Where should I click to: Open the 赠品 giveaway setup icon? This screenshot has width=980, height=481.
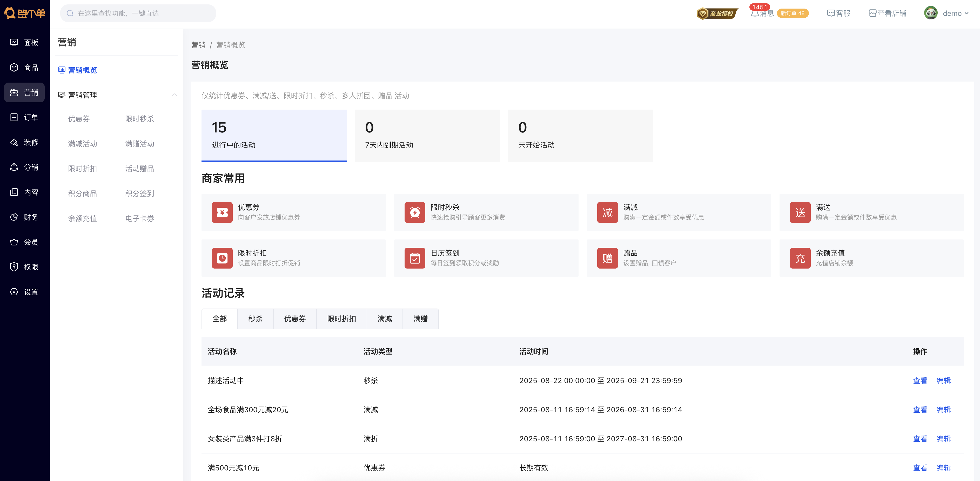pos(608,258)
